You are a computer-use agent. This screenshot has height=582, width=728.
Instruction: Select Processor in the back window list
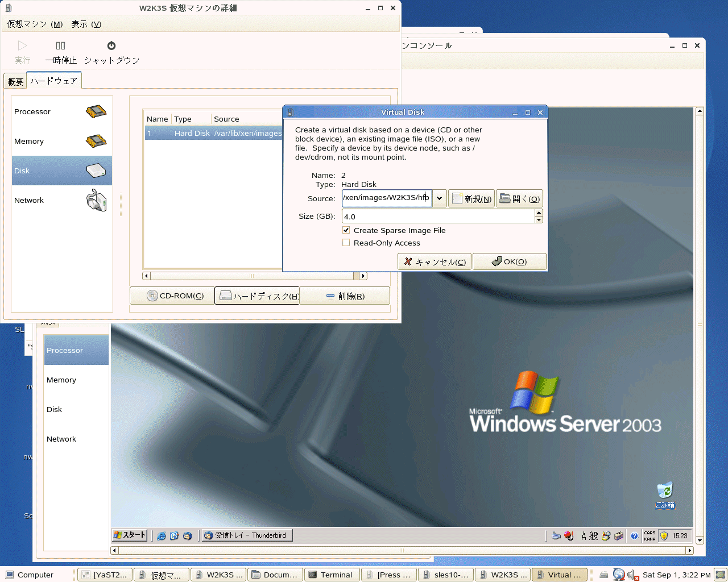[x=76, y=350]
